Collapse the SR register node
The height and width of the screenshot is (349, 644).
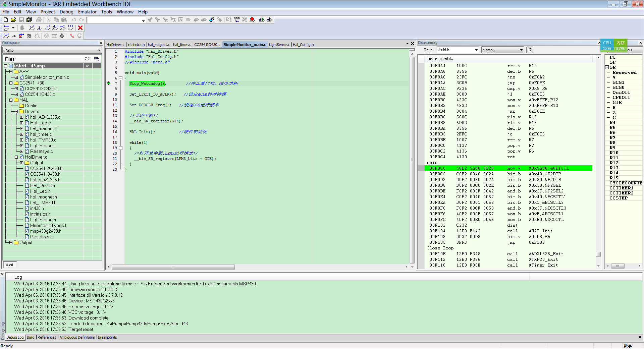click(x=607, y=67)
